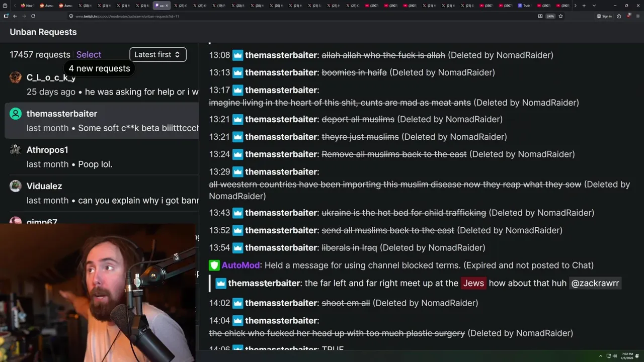644x362 pixels.
Task: Switch to the Truth browser tab
Action: (524, 6)
